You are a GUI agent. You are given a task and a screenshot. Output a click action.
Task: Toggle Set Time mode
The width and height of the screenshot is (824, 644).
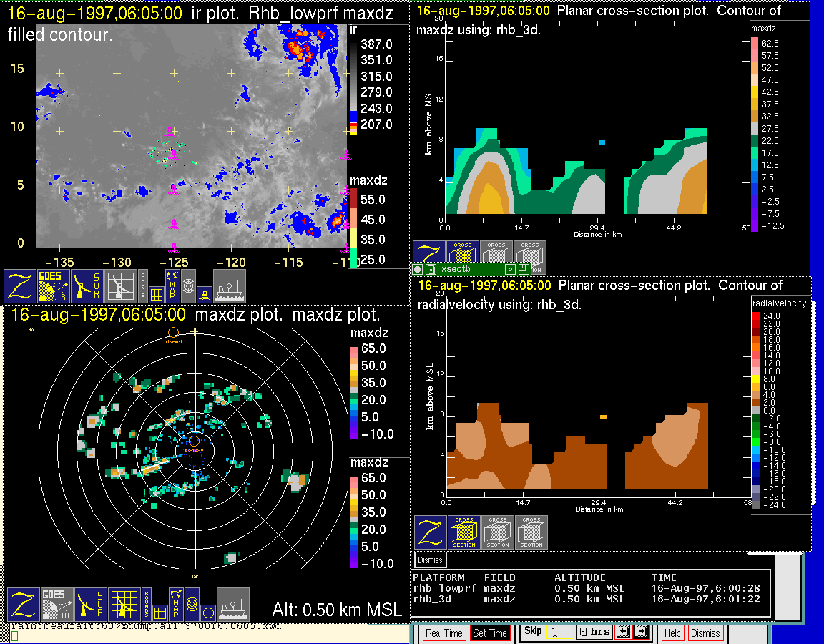point(490,633)
